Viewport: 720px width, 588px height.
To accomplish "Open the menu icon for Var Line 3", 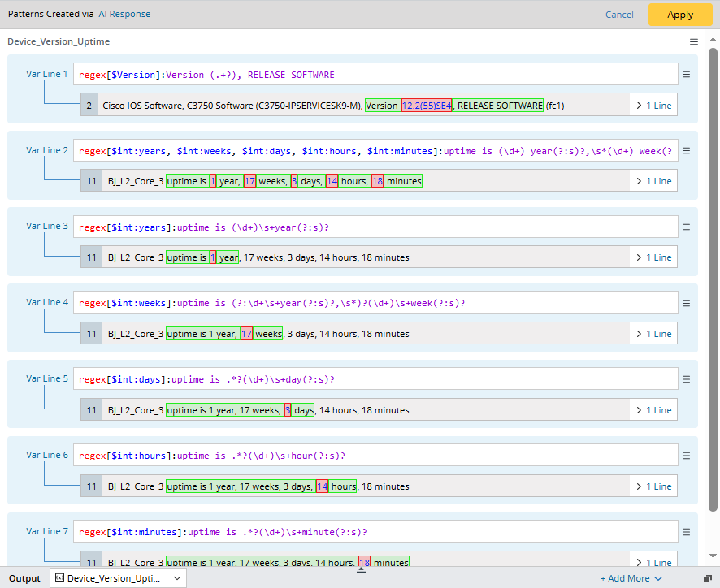I will pyautogui.click(x=686, y=227).
